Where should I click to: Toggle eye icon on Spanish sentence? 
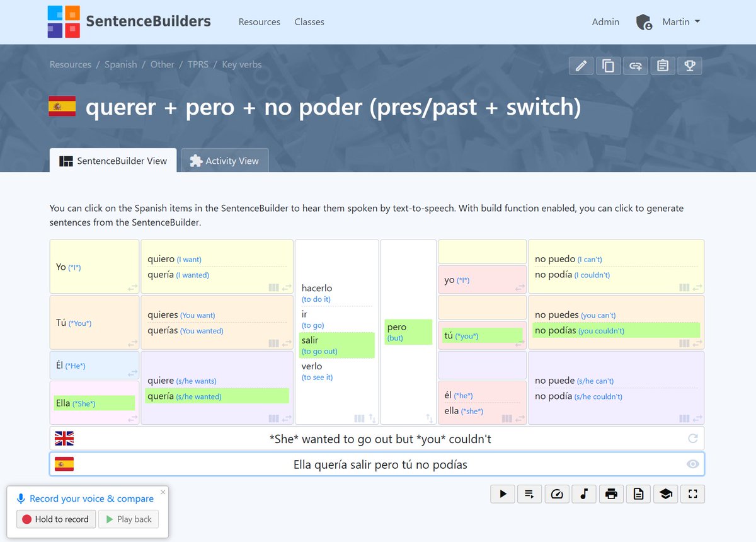(x=693, y=464)
